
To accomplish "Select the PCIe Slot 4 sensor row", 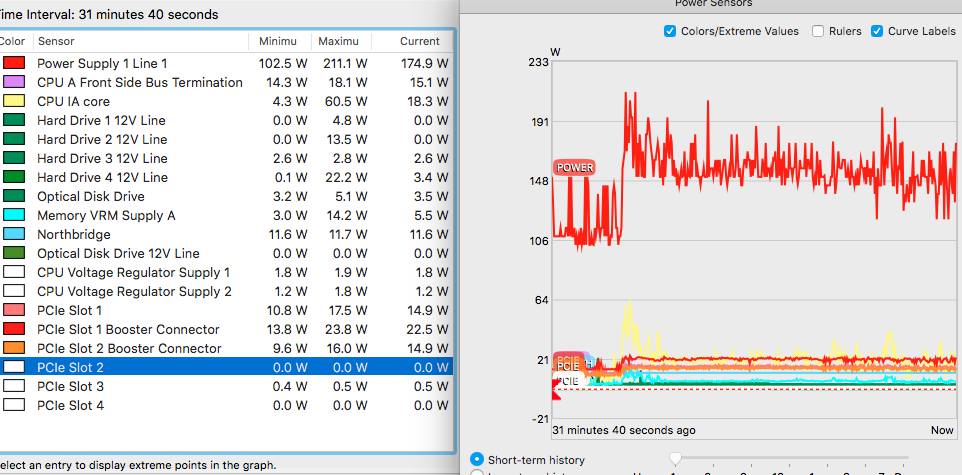I will point(226,405).
